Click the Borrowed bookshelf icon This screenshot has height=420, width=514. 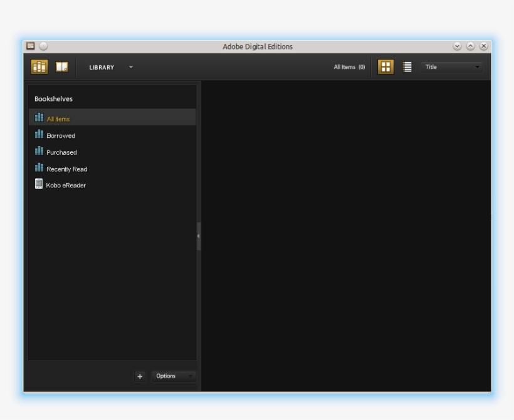pos(39,135)
